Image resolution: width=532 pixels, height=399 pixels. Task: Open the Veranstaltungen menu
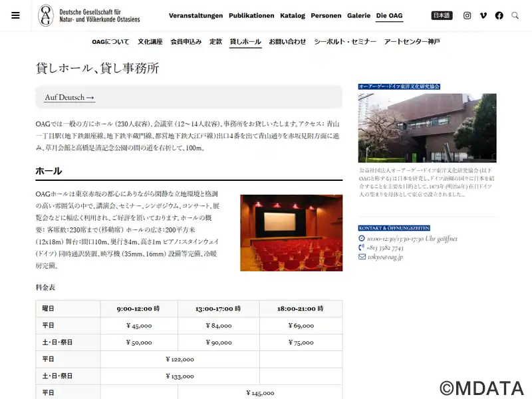[196, 15]
